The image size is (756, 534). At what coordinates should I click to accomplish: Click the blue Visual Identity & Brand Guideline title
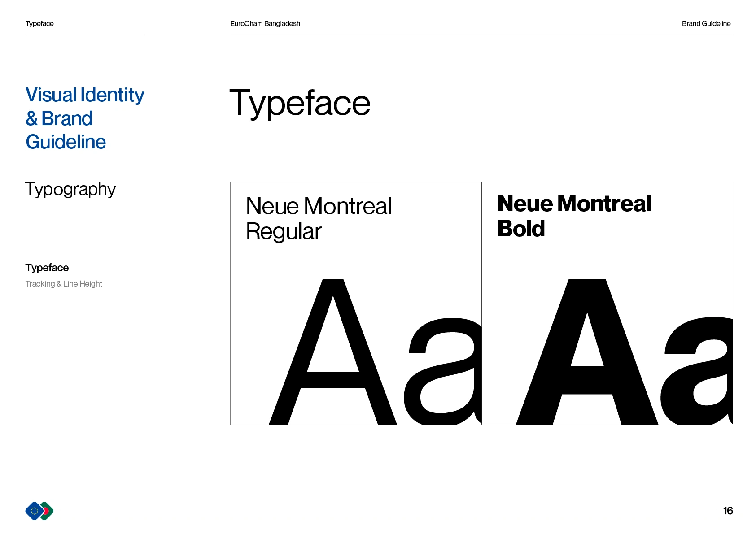pyautogui.click(x=84, y=118)
